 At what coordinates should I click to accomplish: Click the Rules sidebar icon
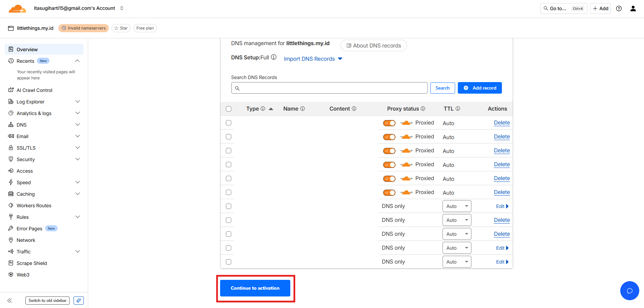[x=11, y=217]
